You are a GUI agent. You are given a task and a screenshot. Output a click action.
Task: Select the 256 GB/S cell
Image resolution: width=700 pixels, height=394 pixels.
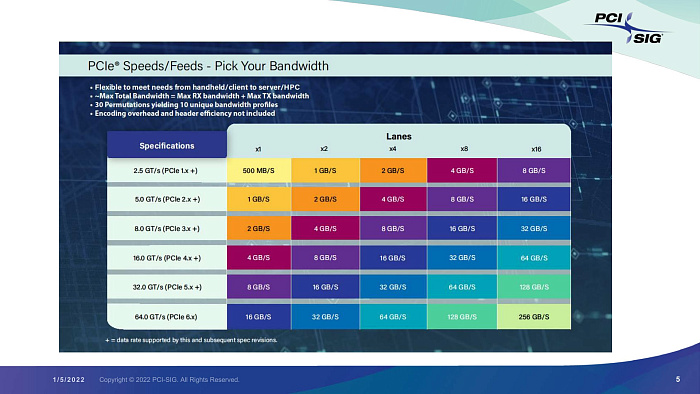[533, 317]
